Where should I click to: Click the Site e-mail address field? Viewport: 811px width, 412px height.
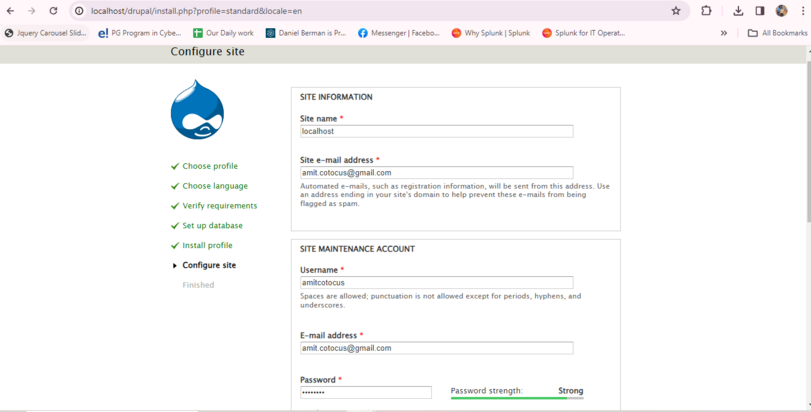[437, 173]
